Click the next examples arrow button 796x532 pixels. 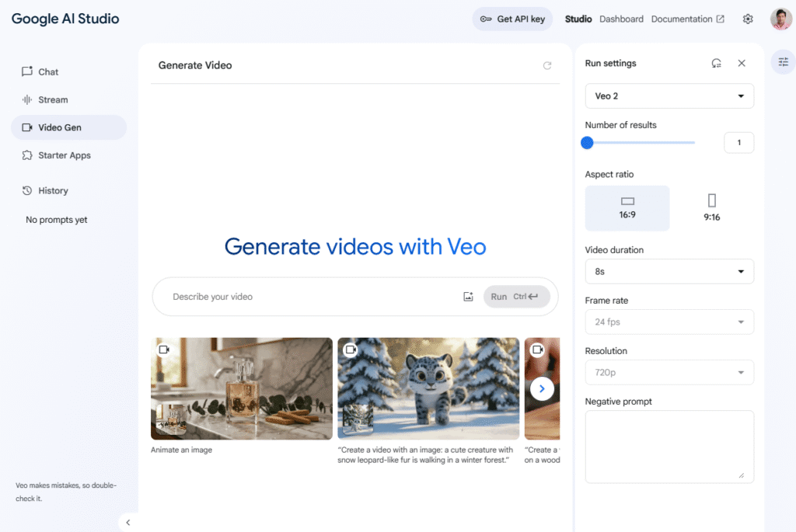point(542,389)
